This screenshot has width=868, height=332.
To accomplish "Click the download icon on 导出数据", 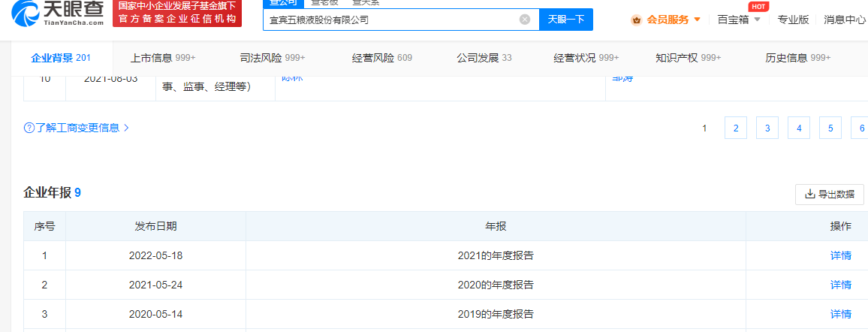I will click(810, 194).
